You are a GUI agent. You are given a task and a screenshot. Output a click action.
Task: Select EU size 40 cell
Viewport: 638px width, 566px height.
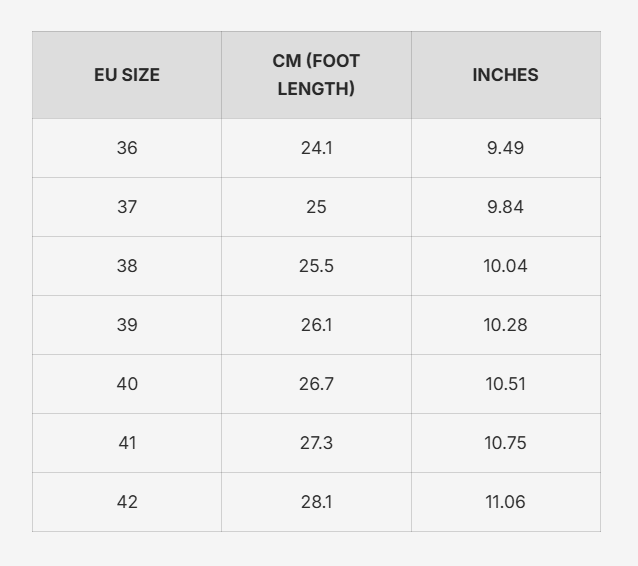(x=127, y=384)
